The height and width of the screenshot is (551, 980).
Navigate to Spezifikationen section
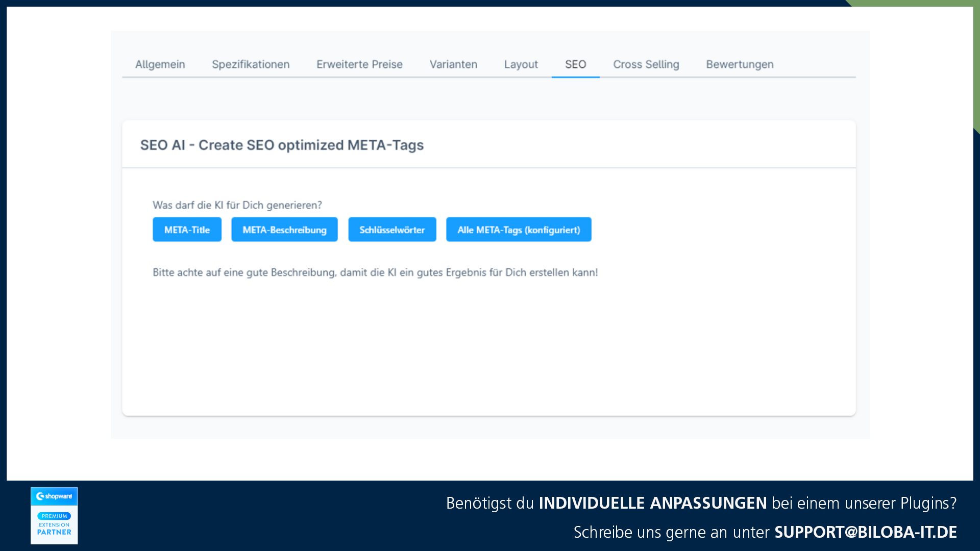(251, 64)
